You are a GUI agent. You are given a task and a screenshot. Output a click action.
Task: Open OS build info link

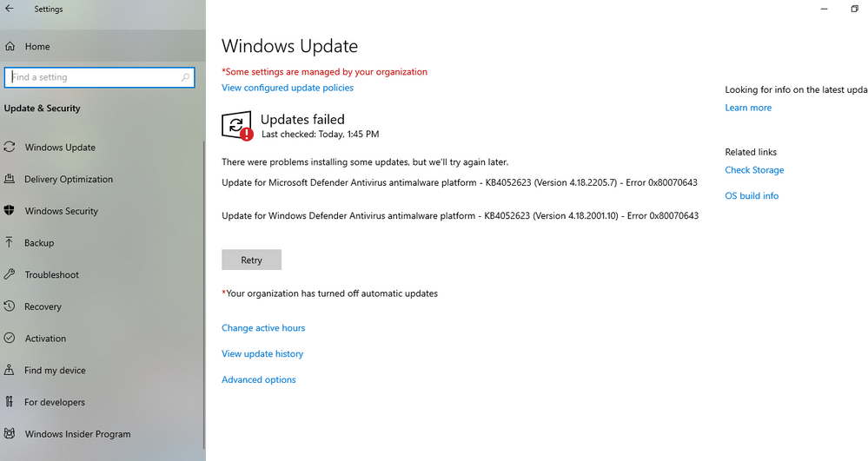[x=752, y=195]
